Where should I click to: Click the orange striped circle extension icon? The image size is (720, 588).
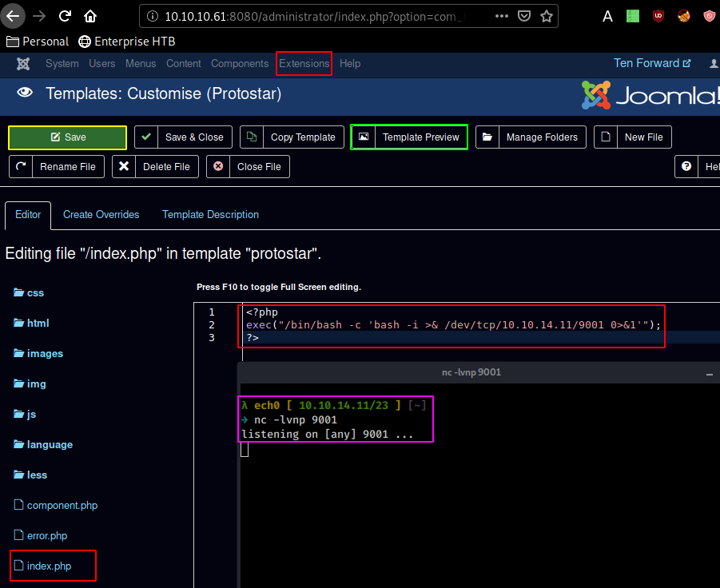tap(684, 17)
